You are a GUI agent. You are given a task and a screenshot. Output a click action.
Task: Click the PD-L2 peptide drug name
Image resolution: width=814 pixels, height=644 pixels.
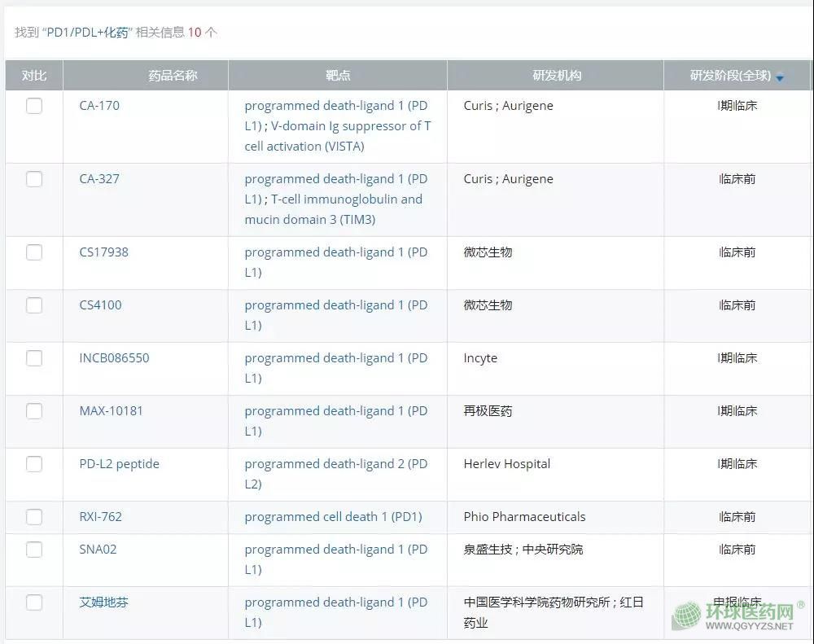(x=119, y=464)
